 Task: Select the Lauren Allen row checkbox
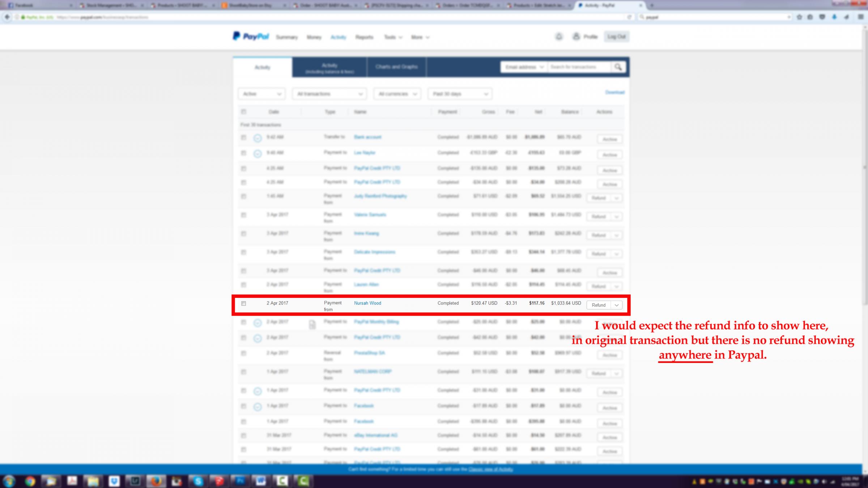click(243, 285)
